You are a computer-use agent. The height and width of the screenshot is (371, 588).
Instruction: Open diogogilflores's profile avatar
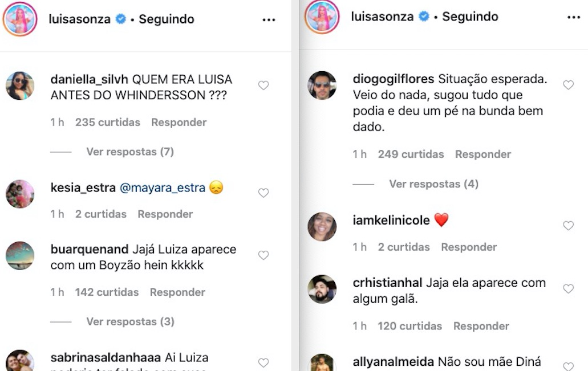tap(322, 85)
